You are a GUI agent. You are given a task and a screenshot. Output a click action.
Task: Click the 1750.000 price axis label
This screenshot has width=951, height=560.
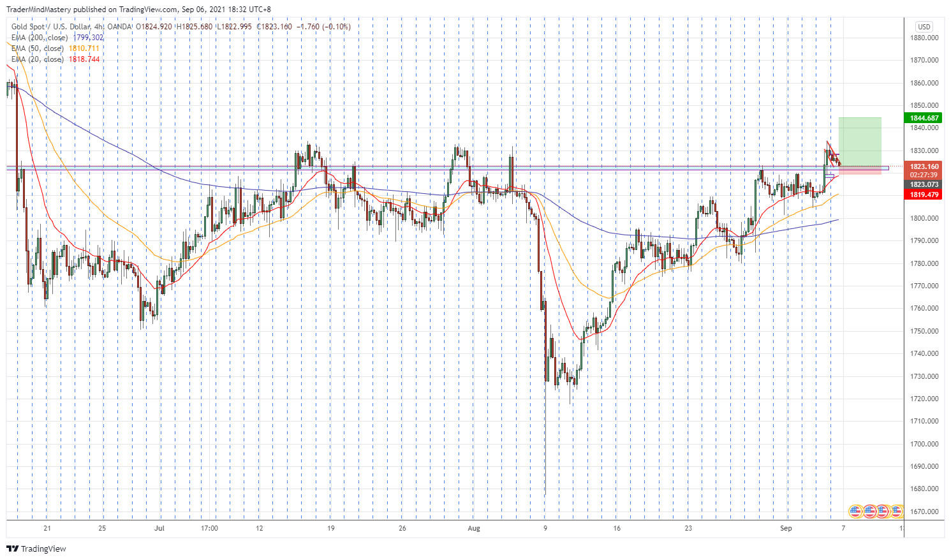click(924, 331)
